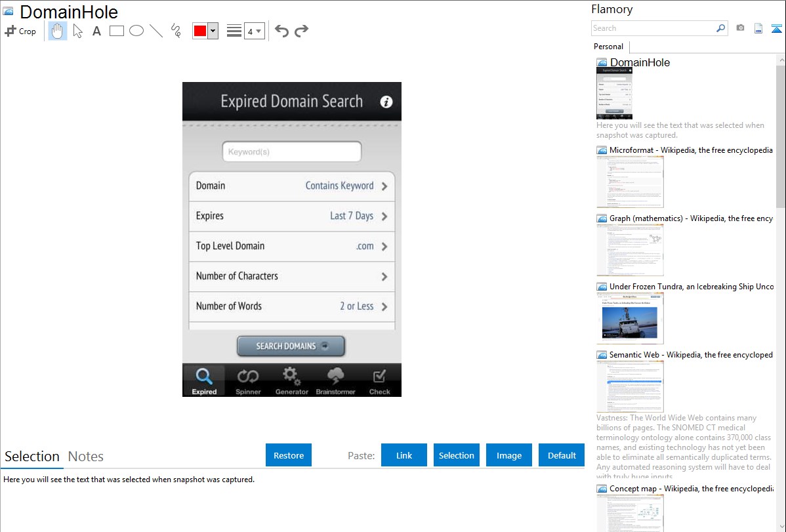Screen dimensions: 786x532
Task: Click the scroll-down arrow in snapshot list
Action: (x=781, y=526)
